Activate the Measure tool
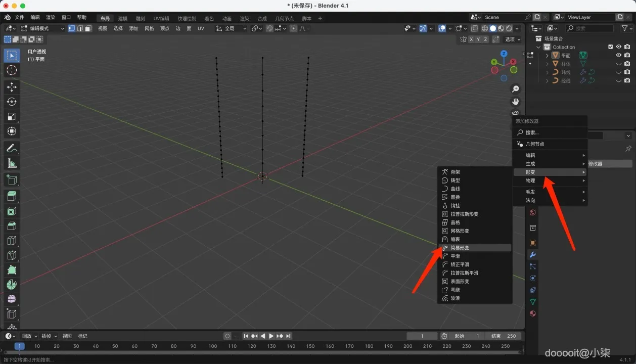636x364 pixels. 12,163
